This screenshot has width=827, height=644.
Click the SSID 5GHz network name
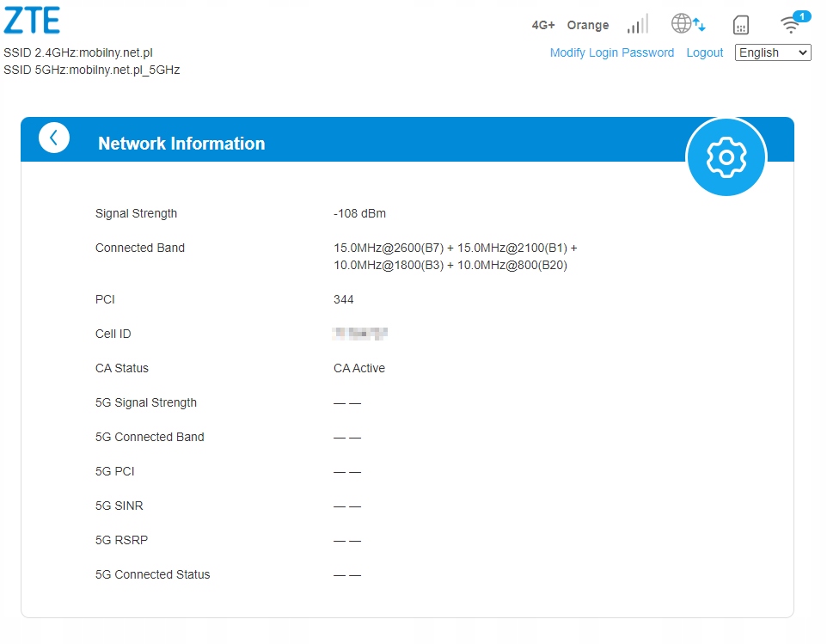91,70
